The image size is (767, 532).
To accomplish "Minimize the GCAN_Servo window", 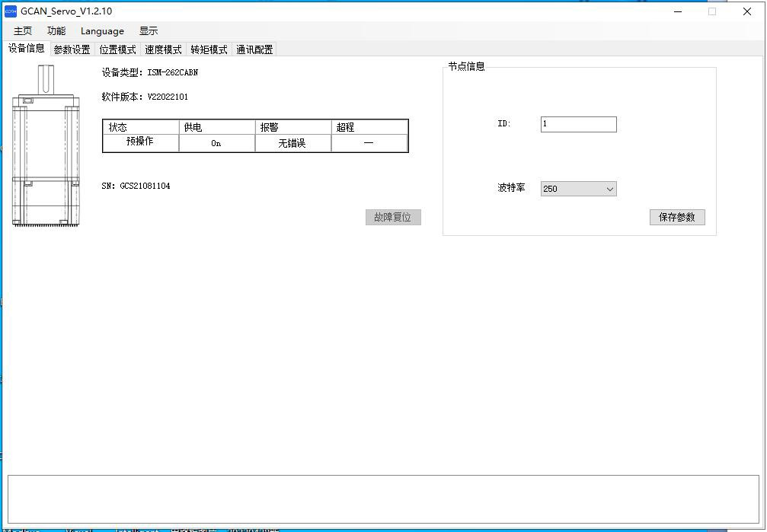I will [x=677, y=11].
